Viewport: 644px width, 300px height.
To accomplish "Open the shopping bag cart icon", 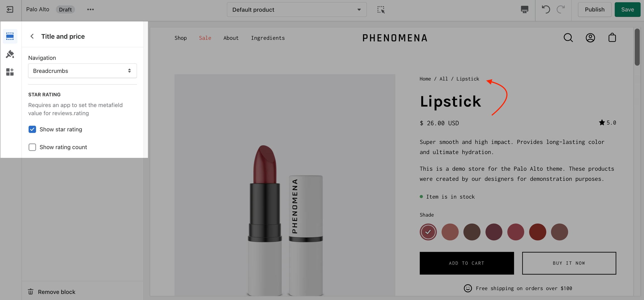I will [x=612, y=38].
